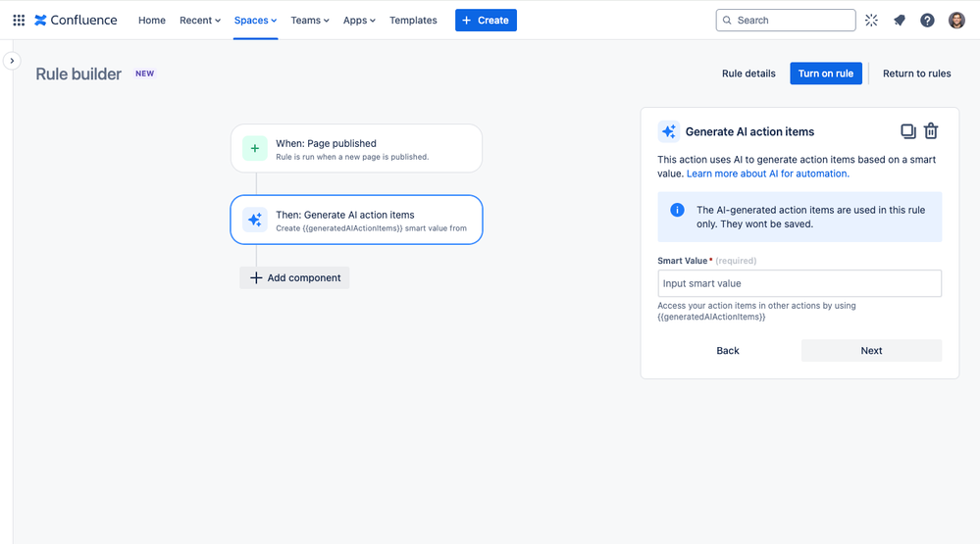Click the Confluence logo

[76, 20]
